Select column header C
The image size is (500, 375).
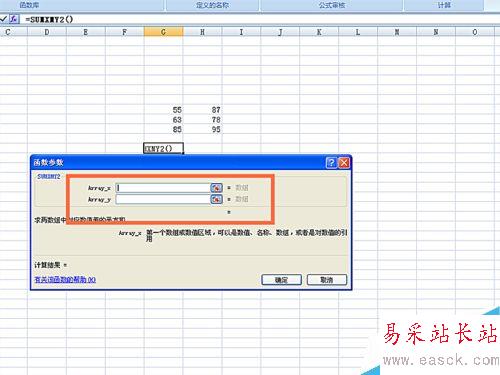[x=13, y=32]
